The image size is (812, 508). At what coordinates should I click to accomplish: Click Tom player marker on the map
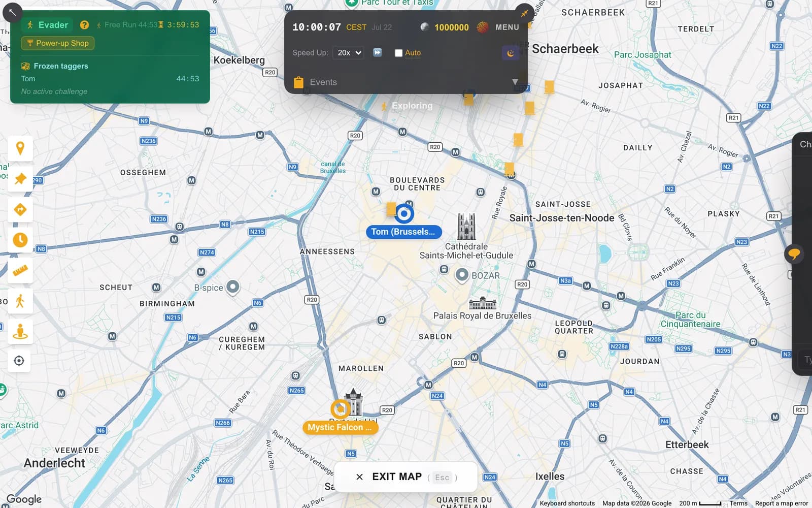pyautogui.click(x=404, y=214)
